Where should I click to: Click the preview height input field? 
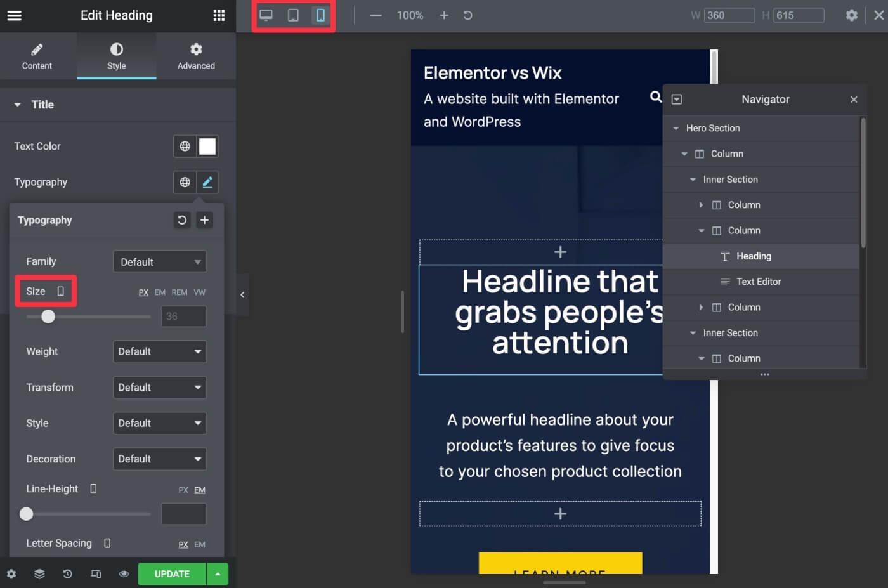[799, 15]
